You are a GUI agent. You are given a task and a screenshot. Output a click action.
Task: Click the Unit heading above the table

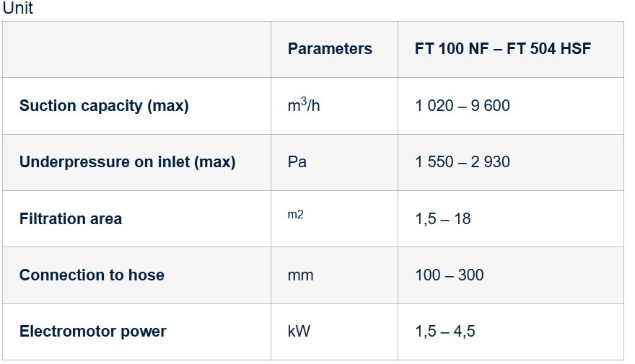pyautogui.click(x=18, y=8)
